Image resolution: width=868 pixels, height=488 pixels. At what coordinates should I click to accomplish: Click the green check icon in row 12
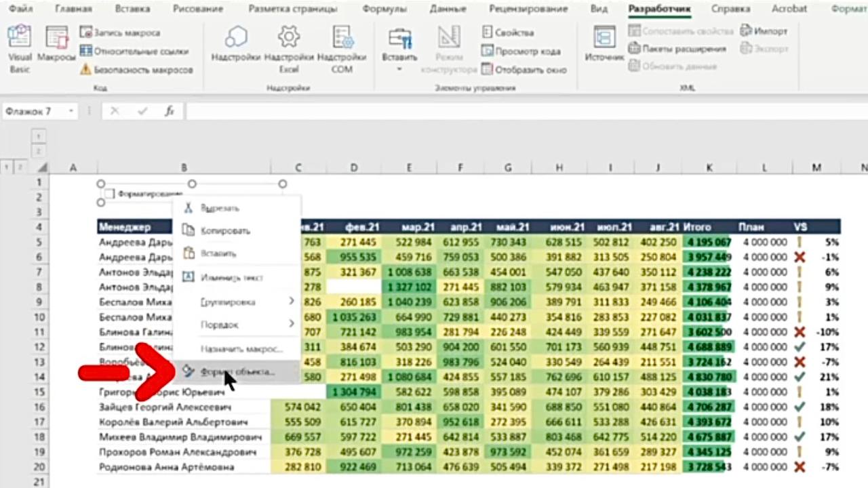[800, 346]
